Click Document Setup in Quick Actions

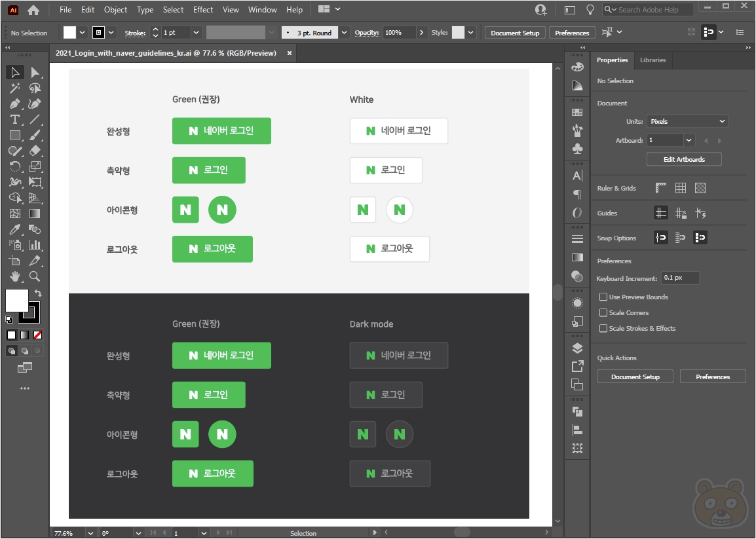point(635,377)
